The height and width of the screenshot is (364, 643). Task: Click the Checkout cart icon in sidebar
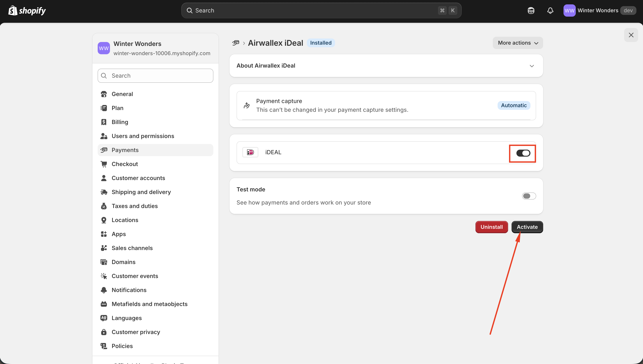[104, 164]
